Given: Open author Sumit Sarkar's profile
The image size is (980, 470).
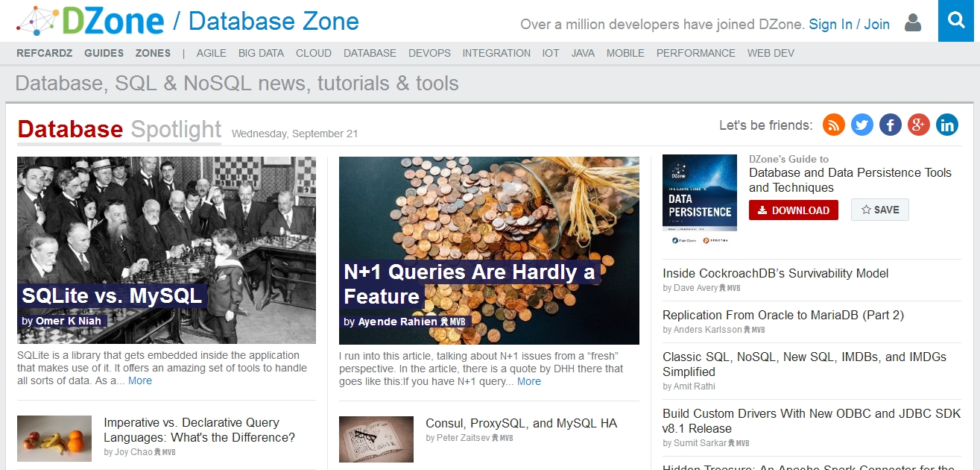Looking at the screenshot, I should (x=700, y=443).
